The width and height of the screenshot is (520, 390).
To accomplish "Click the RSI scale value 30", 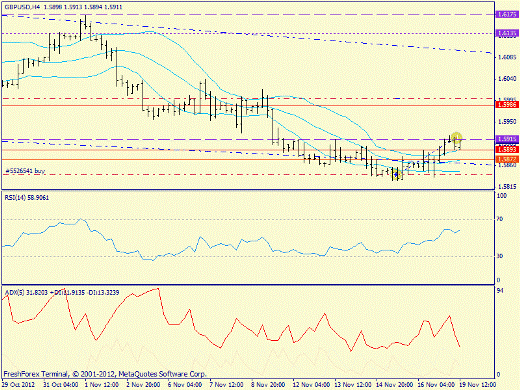I will click(x=500, y=256).
